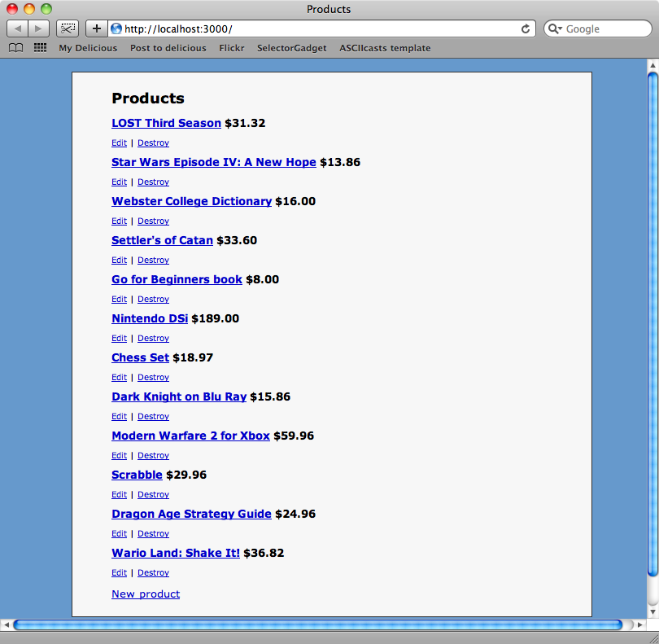This screenshot has width=659, height=644.
Task: Click the scroll right arrow
Action: click(x=639, y=624)
